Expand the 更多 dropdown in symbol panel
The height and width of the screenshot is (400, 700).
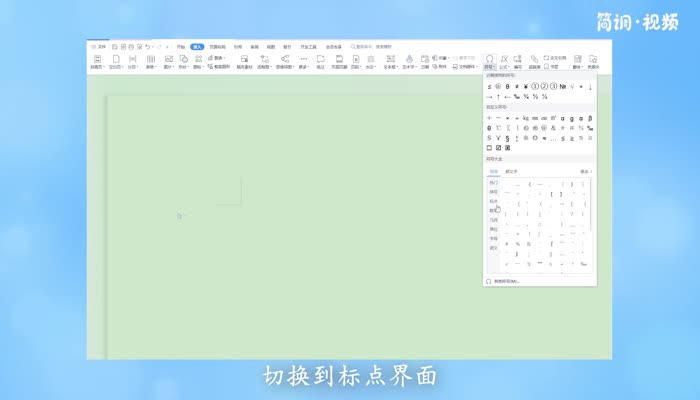(586, 172)
